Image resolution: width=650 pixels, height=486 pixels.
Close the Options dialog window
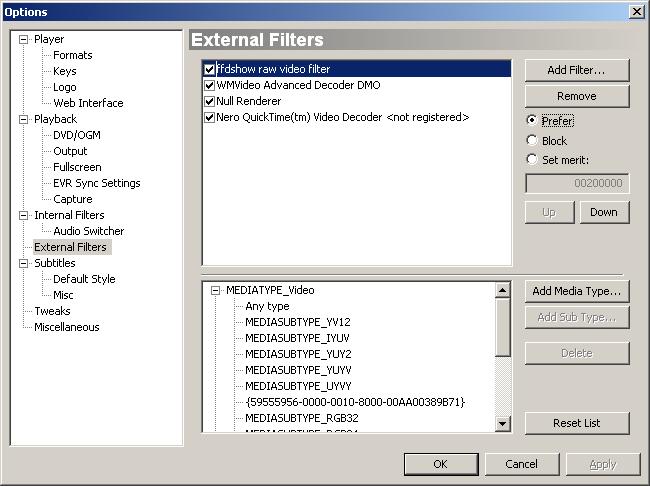(x=636, y=11)
